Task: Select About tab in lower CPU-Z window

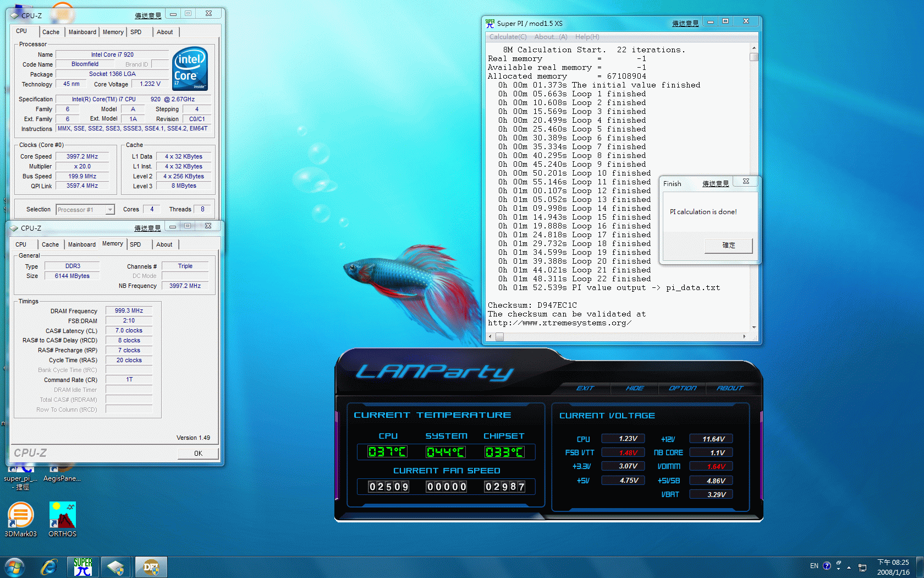Action: coord(164,244)
